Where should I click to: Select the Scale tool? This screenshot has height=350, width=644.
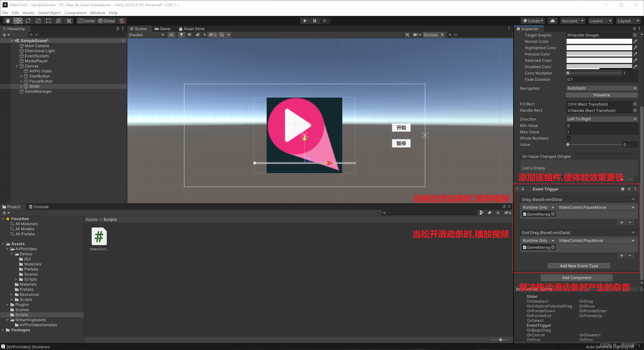(38, 21)
